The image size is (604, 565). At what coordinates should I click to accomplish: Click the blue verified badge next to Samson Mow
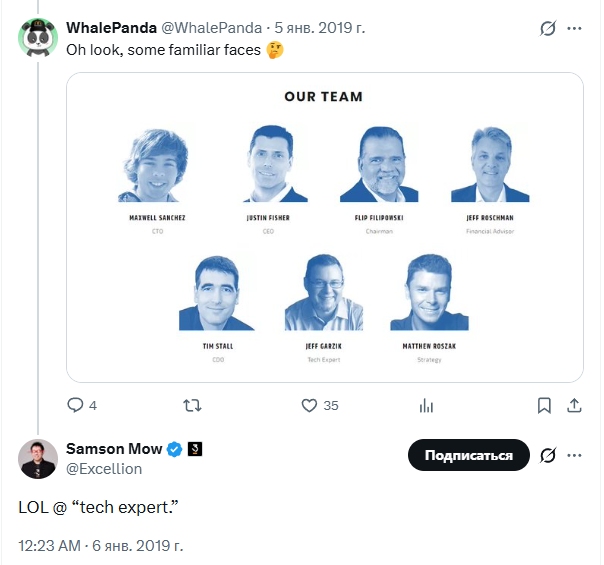174,449
